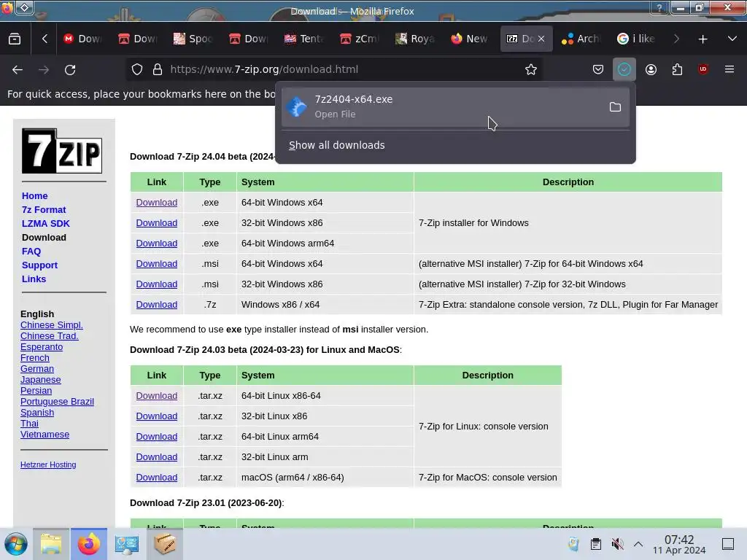View site security padlock information
The image size is (747, 560).
point(158,69)
